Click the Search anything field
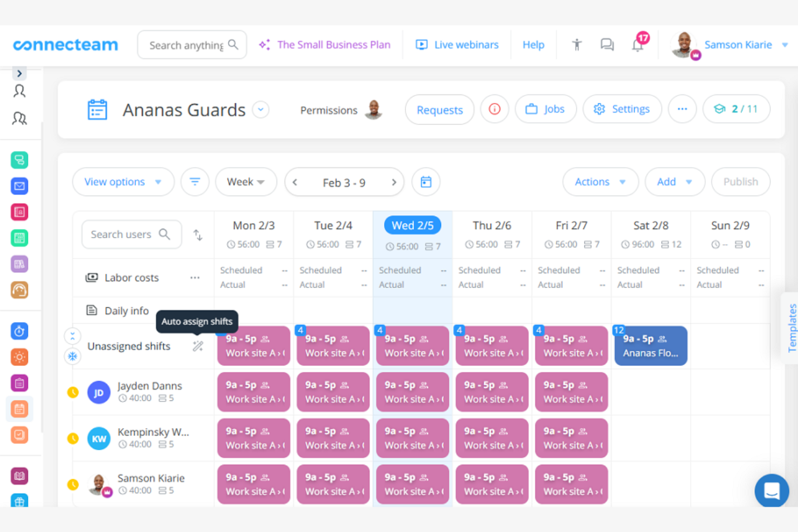Viewport: 798px width, 532px height. (192, 45)
